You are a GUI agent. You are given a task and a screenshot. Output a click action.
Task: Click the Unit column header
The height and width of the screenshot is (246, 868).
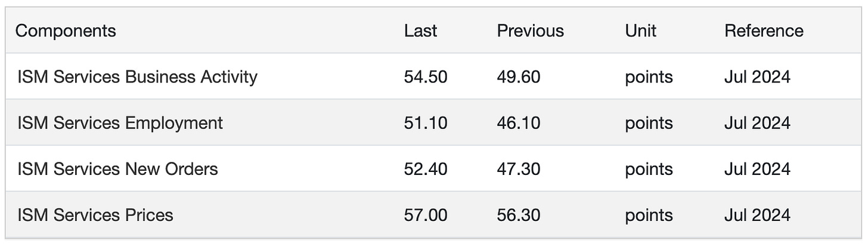[x=641, y=30]
